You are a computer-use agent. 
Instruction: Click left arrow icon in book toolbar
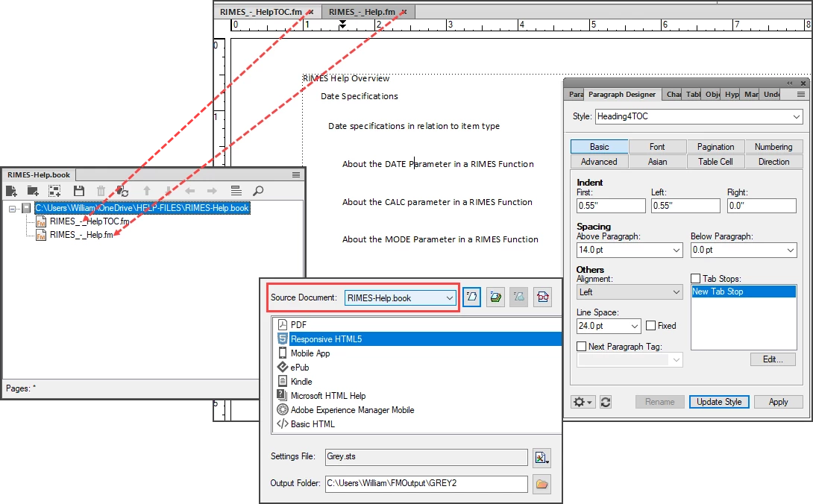pos(189,191)
